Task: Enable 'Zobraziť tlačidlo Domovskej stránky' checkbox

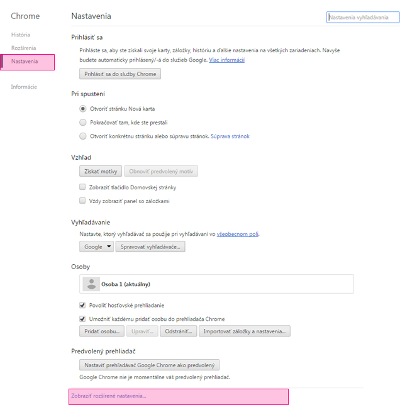Action: tap(82, 187)
